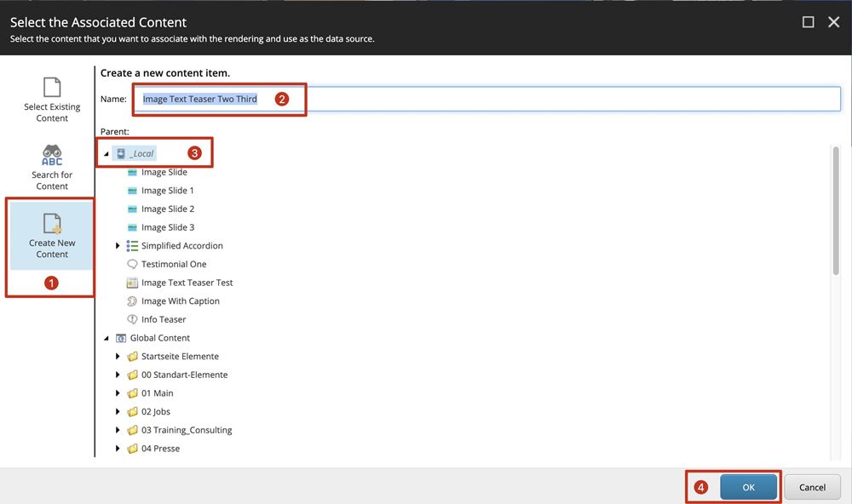Click the Create New Content icon
Screen dimensions: 852x504
click(52, 223)
